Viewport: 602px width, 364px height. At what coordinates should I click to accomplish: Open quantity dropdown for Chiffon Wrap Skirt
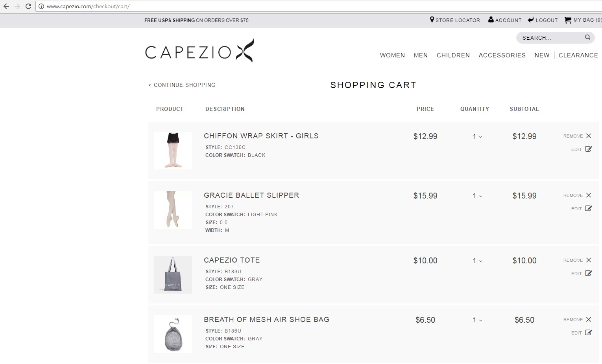[x=477, y=136]
